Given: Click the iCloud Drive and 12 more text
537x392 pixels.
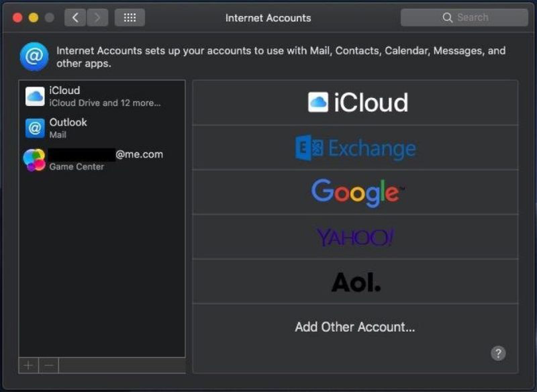Looking at the screenshot, I should tap(105, 103).
